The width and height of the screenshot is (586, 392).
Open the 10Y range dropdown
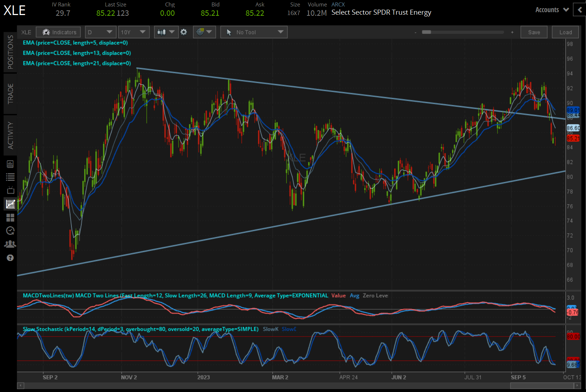[134, 32]
